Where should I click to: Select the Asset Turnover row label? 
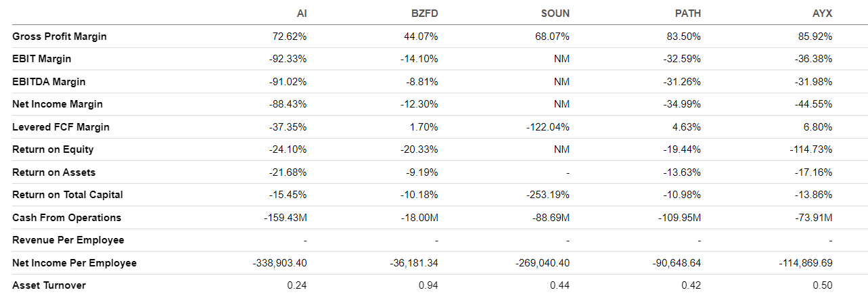point(49,285)
